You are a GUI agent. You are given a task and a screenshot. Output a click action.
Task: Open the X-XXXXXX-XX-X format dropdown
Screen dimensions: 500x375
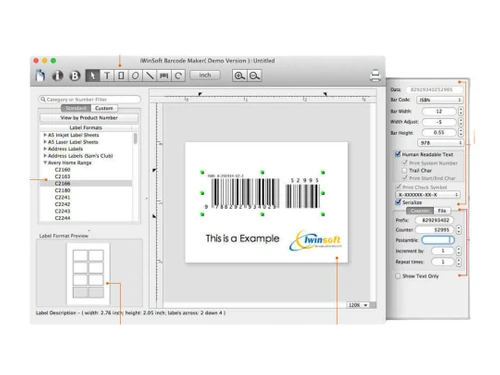click(x=428, y=195)
